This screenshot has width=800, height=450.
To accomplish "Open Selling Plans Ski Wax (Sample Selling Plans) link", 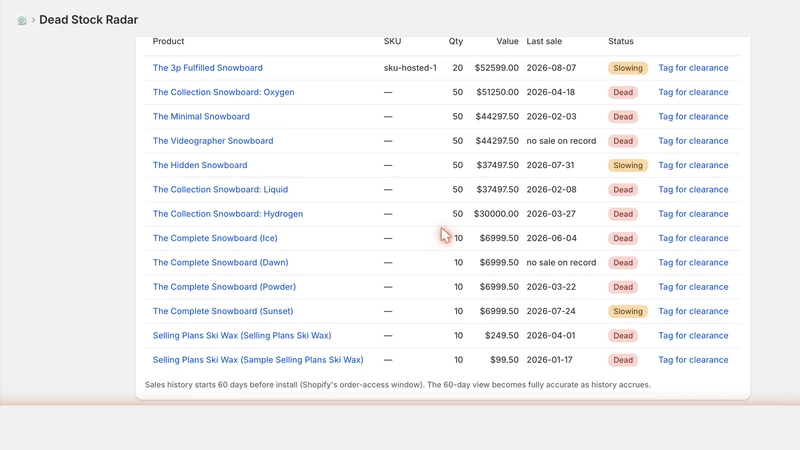I will pyautogui.click(x=258, y=360).
